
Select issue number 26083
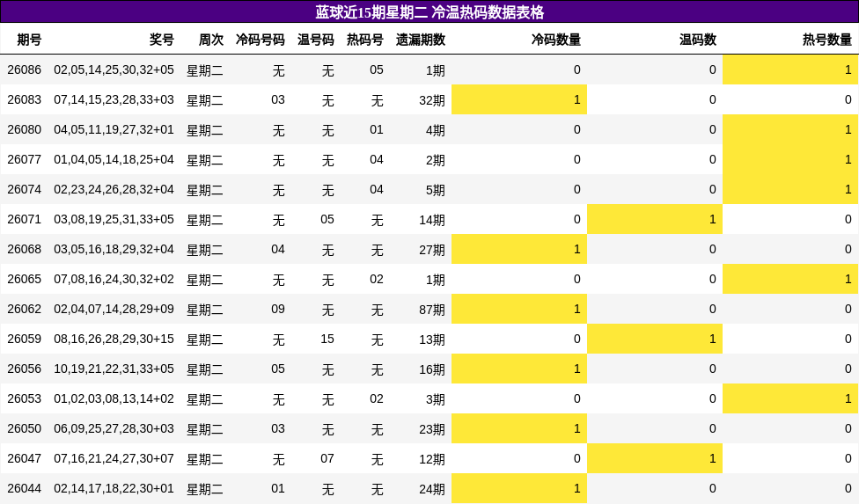coord(24,99)
